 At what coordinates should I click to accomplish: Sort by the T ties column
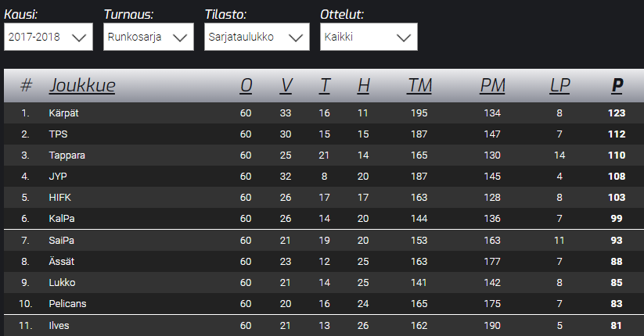click(325, 85)
